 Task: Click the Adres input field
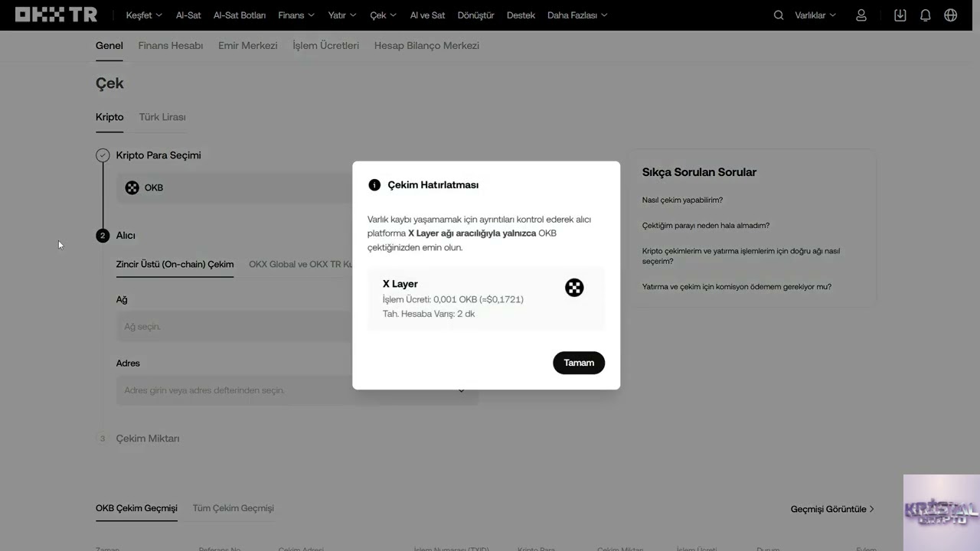tap(297, 390)
